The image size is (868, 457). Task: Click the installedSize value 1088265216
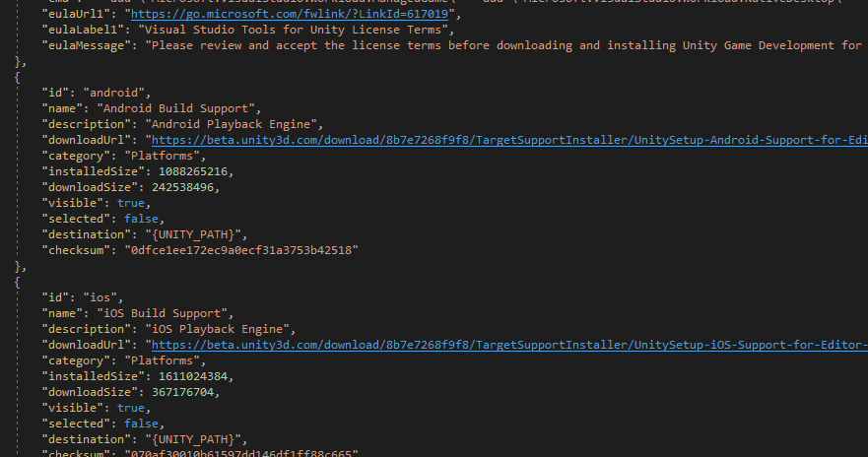point(193,171)
